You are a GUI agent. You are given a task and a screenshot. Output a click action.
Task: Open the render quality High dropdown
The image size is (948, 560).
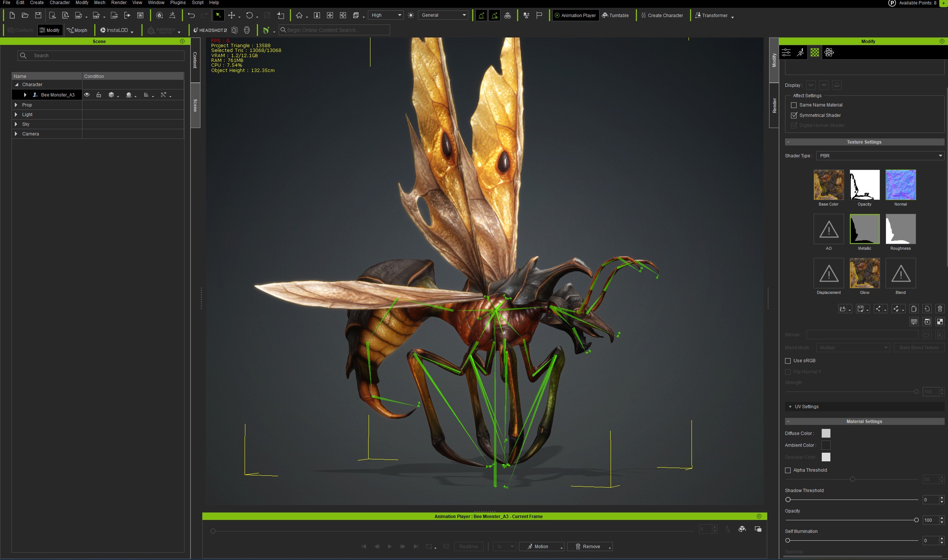pos(385,15)
